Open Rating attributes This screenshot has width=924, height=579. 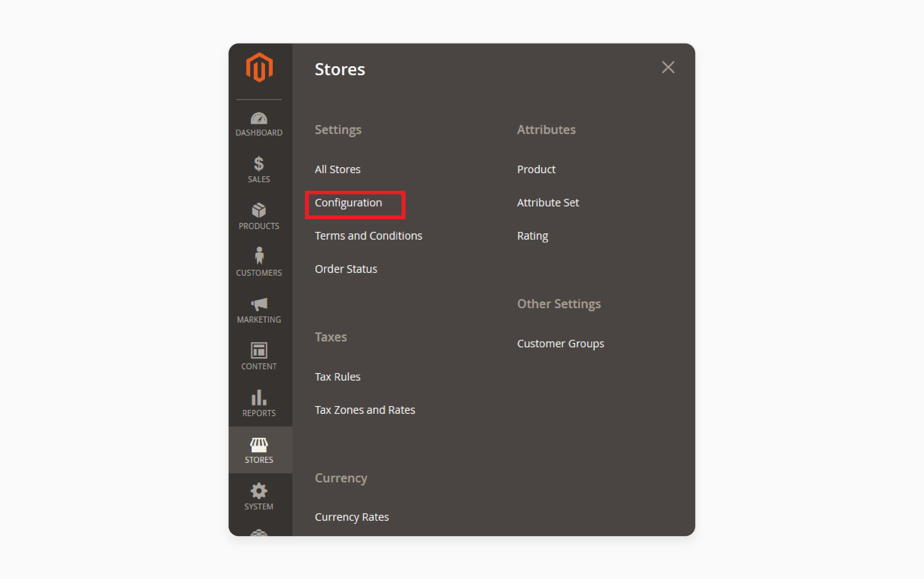point(532,236)
